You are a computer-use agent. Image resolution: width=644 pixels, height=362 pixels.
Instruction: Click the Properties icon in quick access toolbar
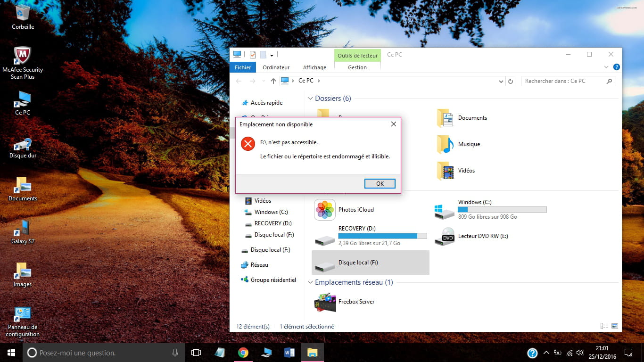coord(253,55)
